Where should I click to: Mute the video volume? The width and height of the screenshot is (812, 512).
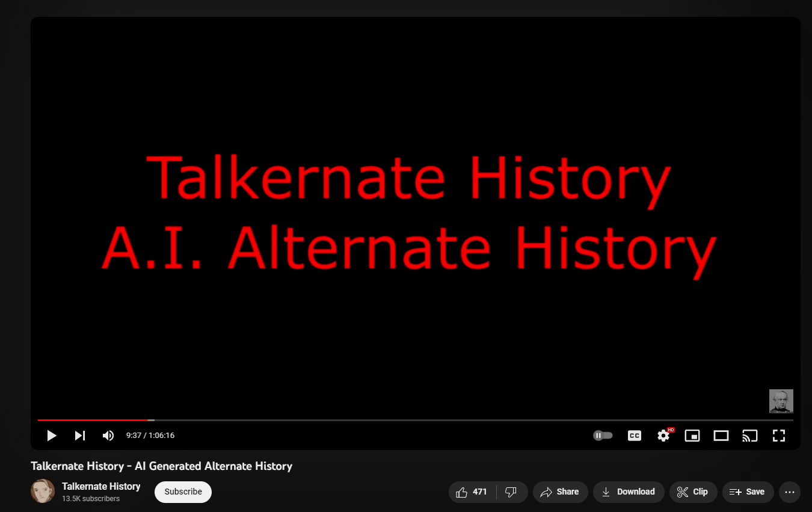[108, 436]
